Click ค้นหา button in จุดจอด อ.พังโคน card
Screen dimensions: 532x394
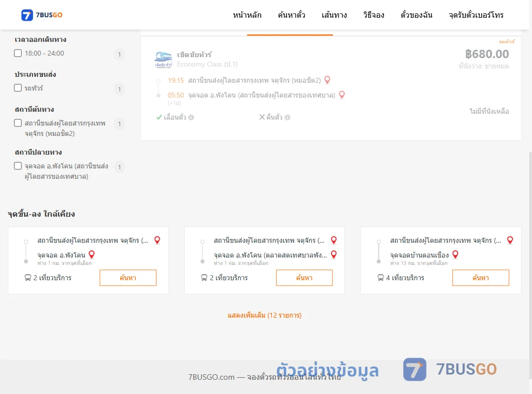[x=128, y=278]
